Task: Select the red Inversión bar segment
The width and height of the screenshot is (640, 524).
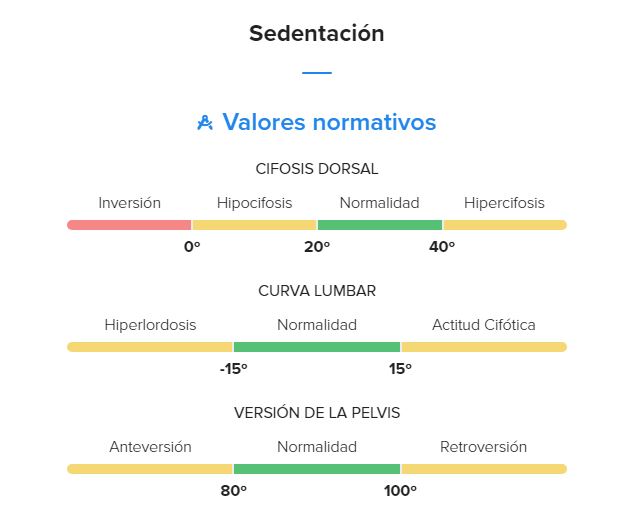Action: click(129, 225)
